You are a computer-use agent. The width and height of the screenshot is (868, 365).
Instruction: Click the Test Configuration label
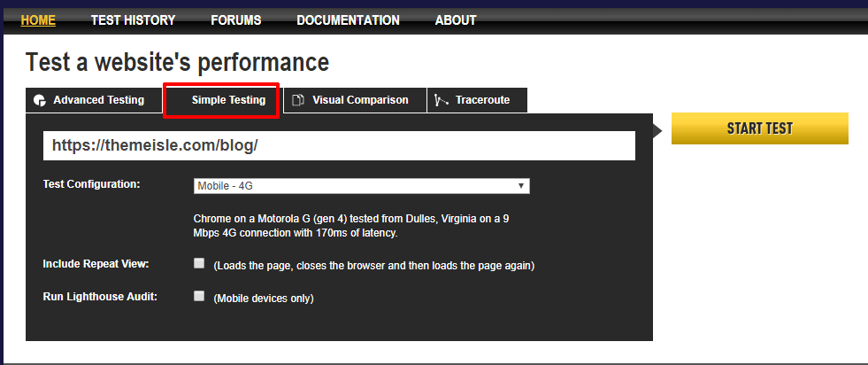(x=91, y=184)
